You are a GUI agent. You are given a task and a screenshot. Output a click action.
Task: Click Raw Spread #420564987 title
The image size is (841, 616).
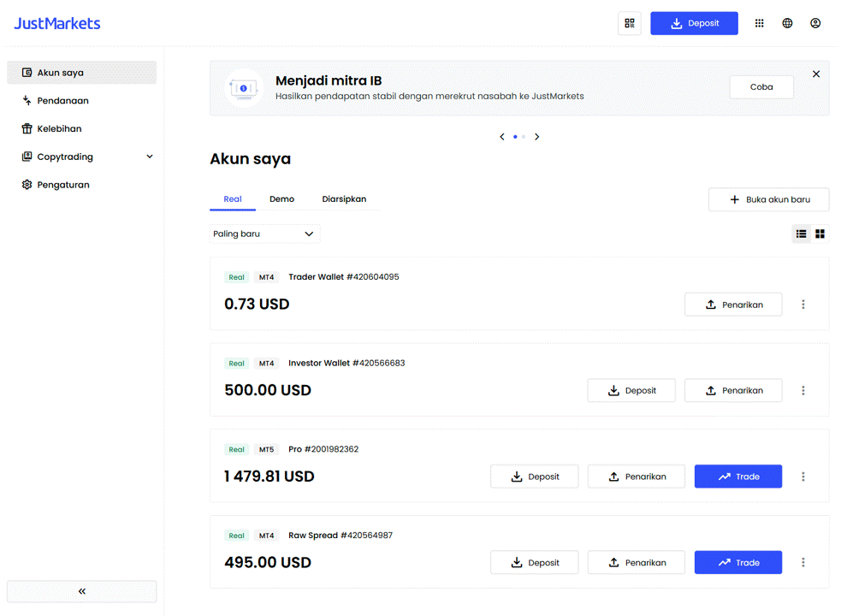[x=341, y=536]
